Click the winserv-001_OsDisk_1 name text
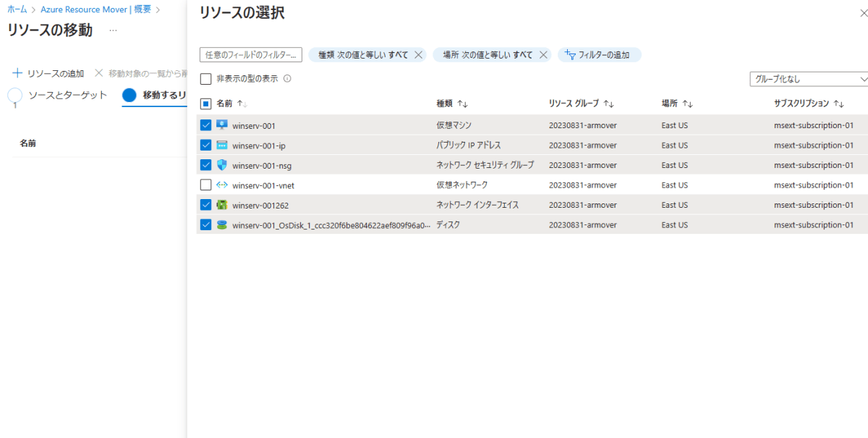868x438 pixels. coord(331,225)
